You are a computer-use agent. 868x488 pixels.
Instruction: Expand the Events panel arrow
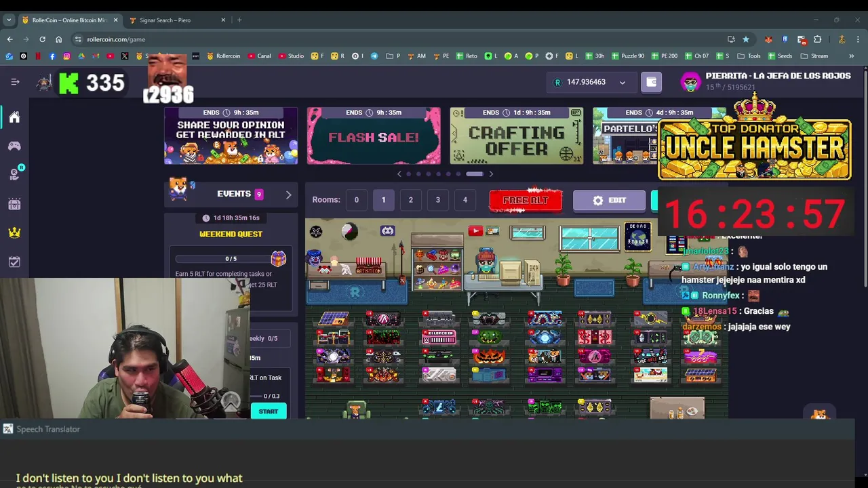288,195
